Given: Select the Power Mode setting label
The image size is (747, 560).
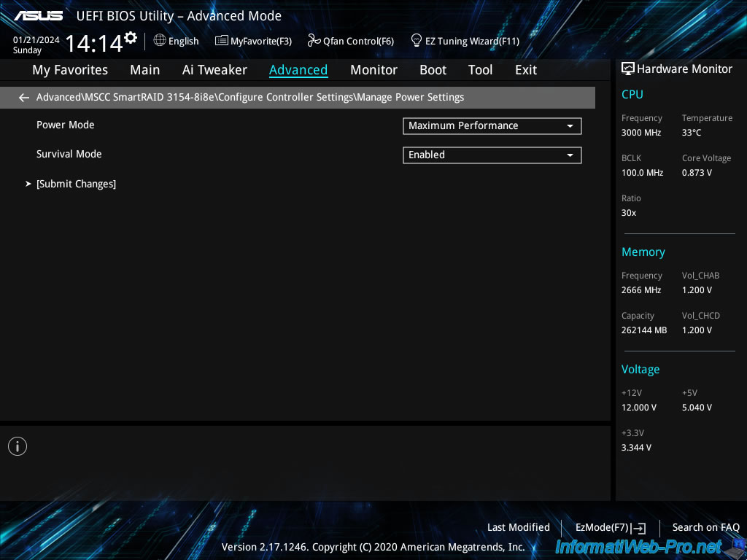Looking at the screenshot, I should (66, 125).
